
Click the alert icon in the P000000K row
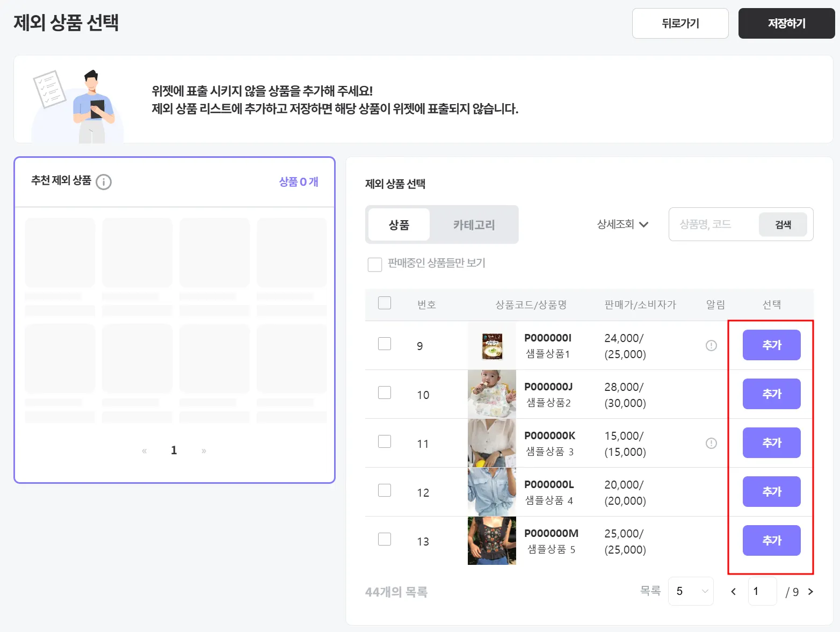pyautogui.click(x=711, y=443)
